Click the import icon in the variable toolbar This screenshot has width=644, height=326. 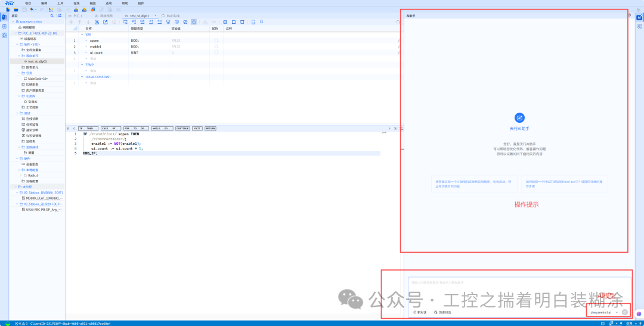(x=97, y=22)
